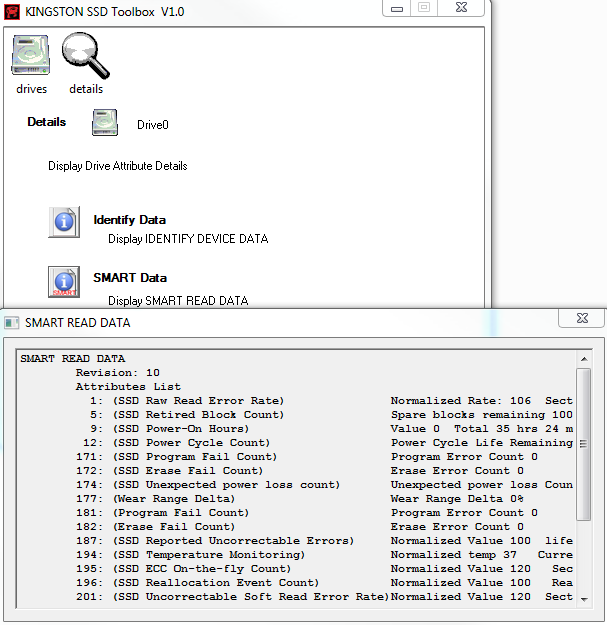The width and height of the screenshot is (607, 625).
Task: Click attribute 182 Erase Fail Count
Action: [x=155, y=527]
